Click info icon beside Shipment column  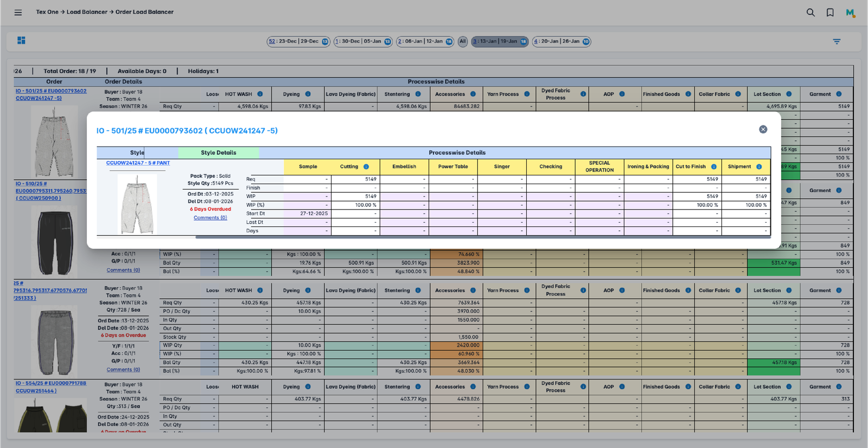pyautogui.click(x=759, y=167)
